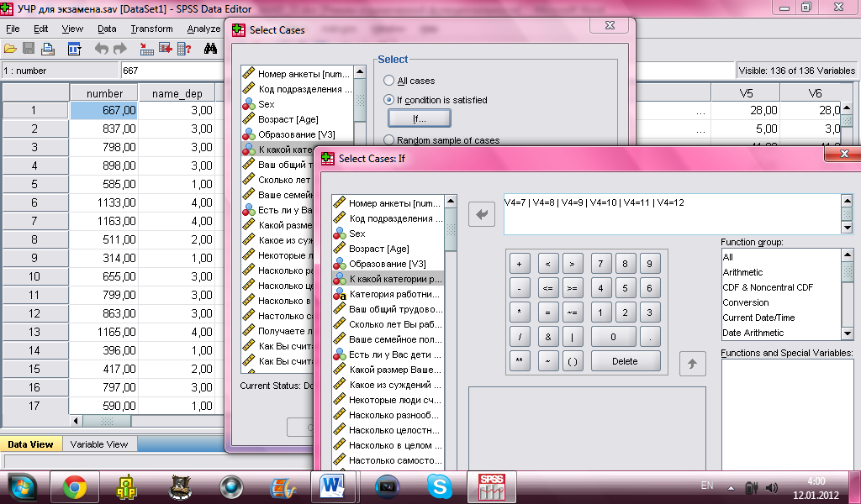Open Google Chrome from the taskbar
The width and height of the screenshot is (861, 504).
coord(75,487)
